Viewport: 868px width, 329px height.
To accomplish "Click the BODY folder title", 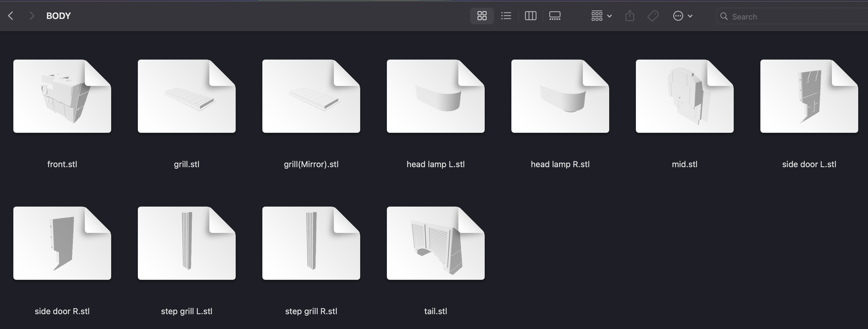I will click(x=58, y=16).
